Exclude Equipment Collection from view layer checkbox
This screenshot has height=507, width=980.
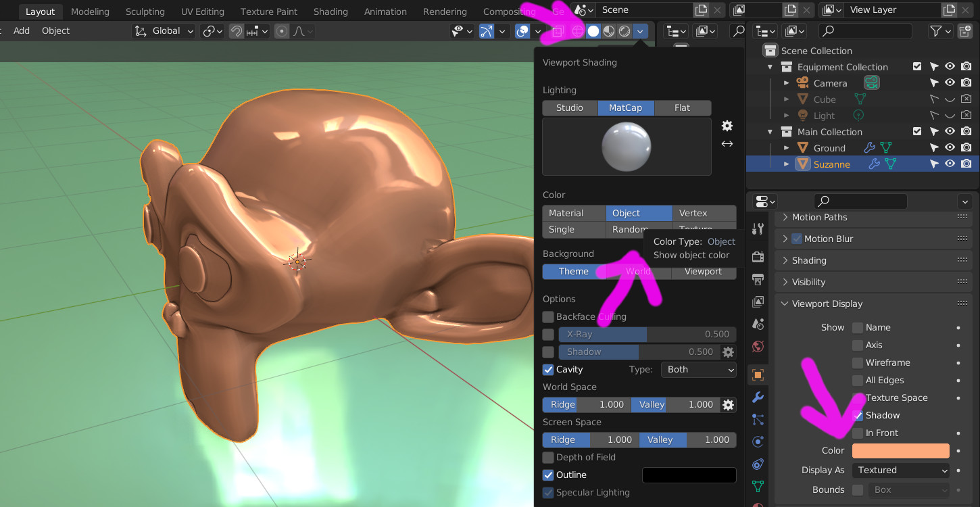[x=917, y=67]
